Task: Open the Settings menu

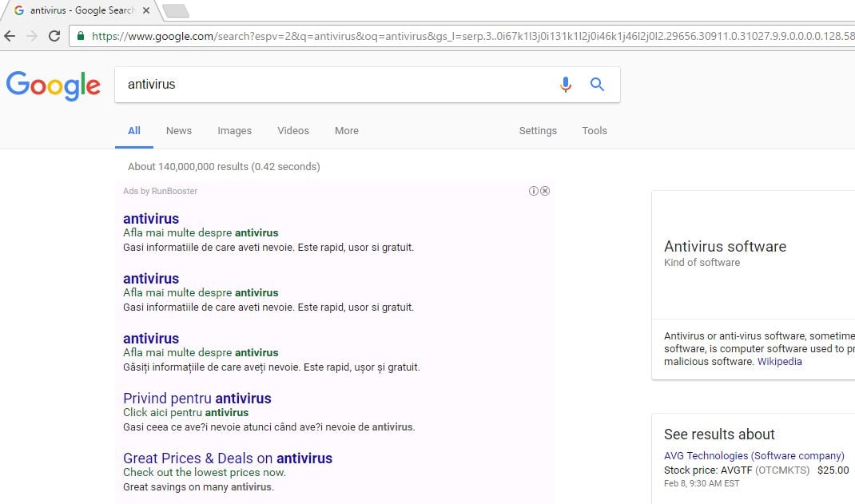Action: (538, 131)
